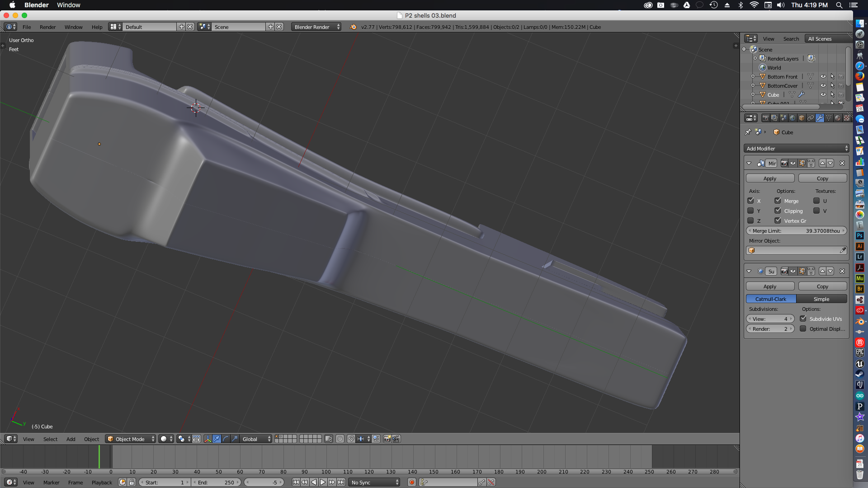This screenshot has height=488, width=868.
Task: Open the 3D view Select menu
Action: tap(50, 439)
